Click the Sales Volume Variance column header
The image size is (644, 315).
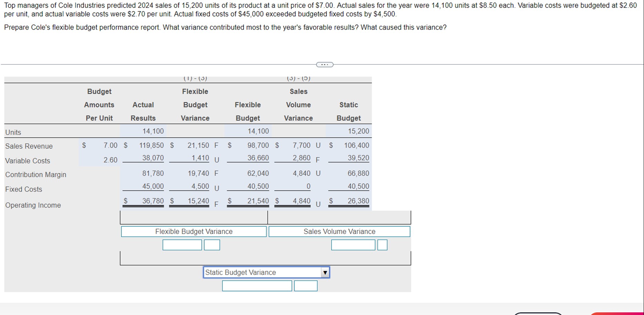299,105
